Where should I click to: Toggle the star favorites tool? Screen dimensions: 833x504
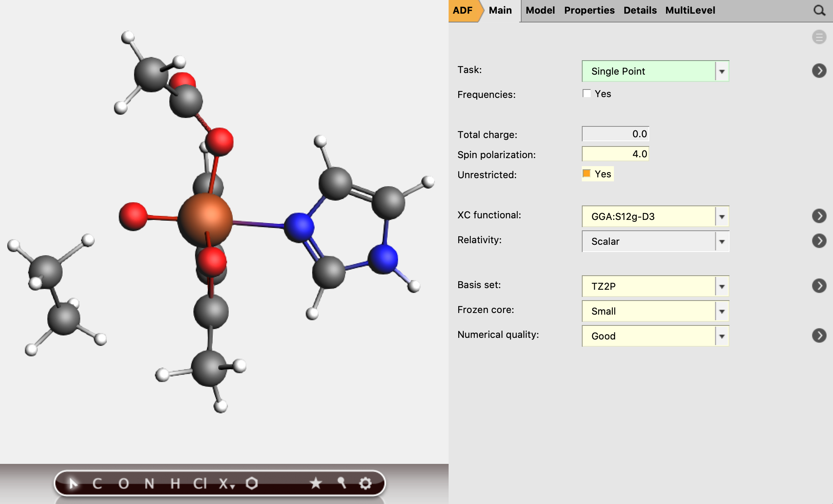(x=316, y=484)
